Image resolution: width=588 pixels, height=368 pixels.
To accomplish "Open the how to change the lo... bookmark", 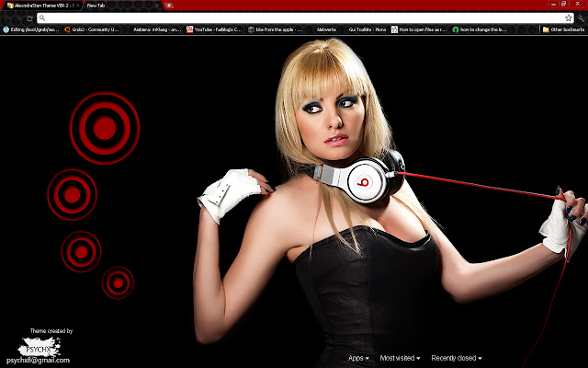I will tap(480, 29).
